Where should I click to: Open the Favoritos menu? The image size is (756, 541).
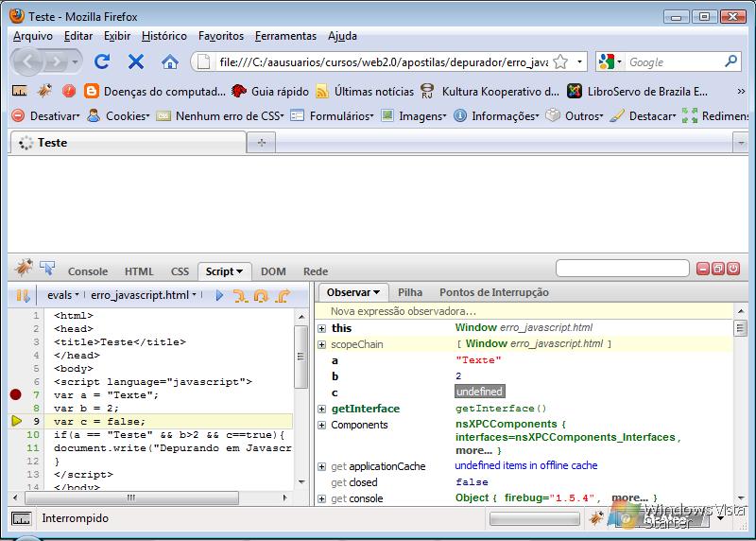221,36
